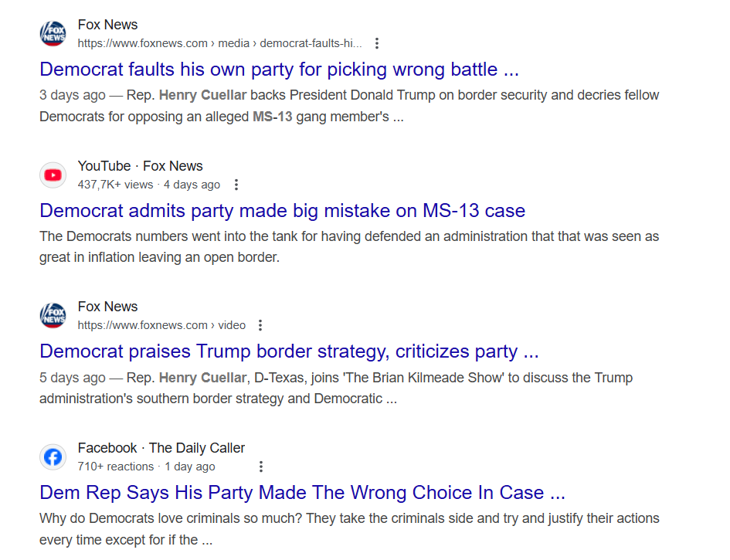Click 'Facebook · The Daily Caller' source label
Screen dimensions: 730x560
(161, 448)
